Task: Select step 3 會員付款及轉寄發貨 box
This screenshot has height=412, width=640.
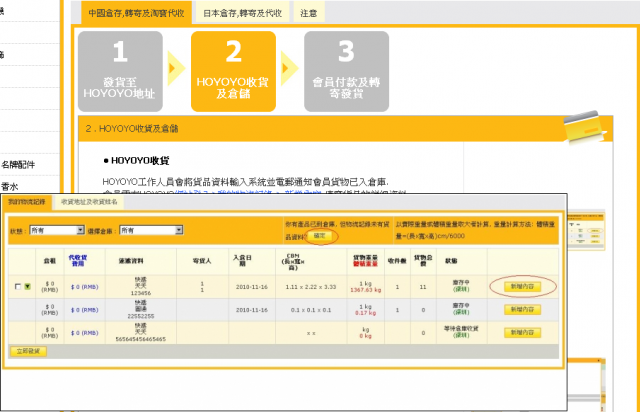Action: coord(346,71)
